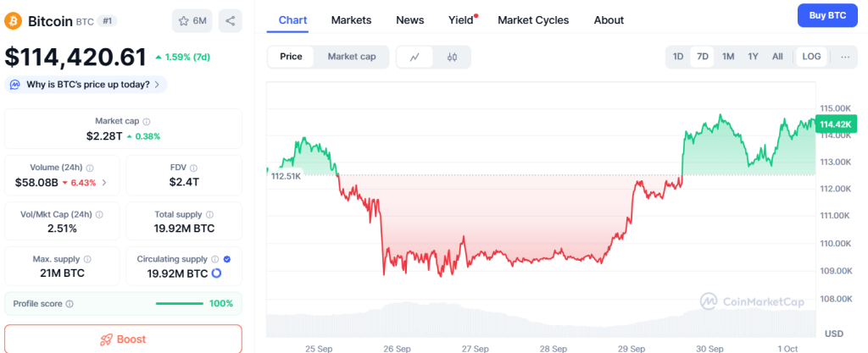This screenshot has height=353, width=868.
Task: Click the Boost button
Action: pos(123,339)
